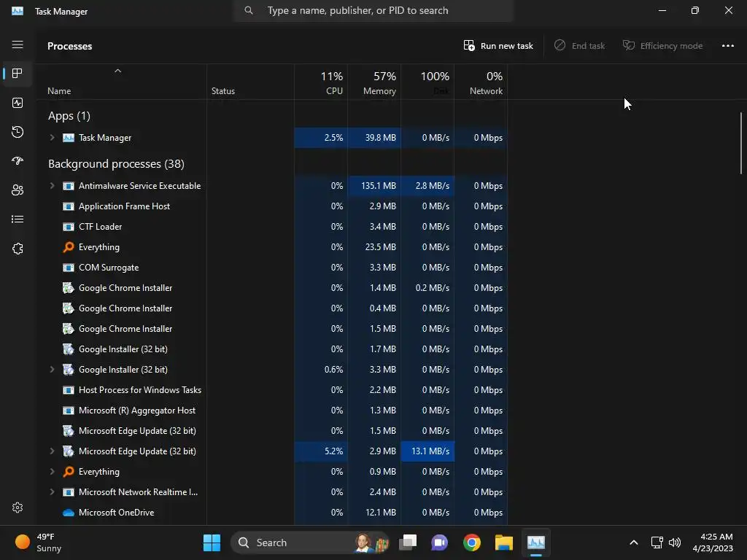The width and height of the screenshot is (747, 560).
Task: Click the CTF Loader process icon
Action: point(69,227)
